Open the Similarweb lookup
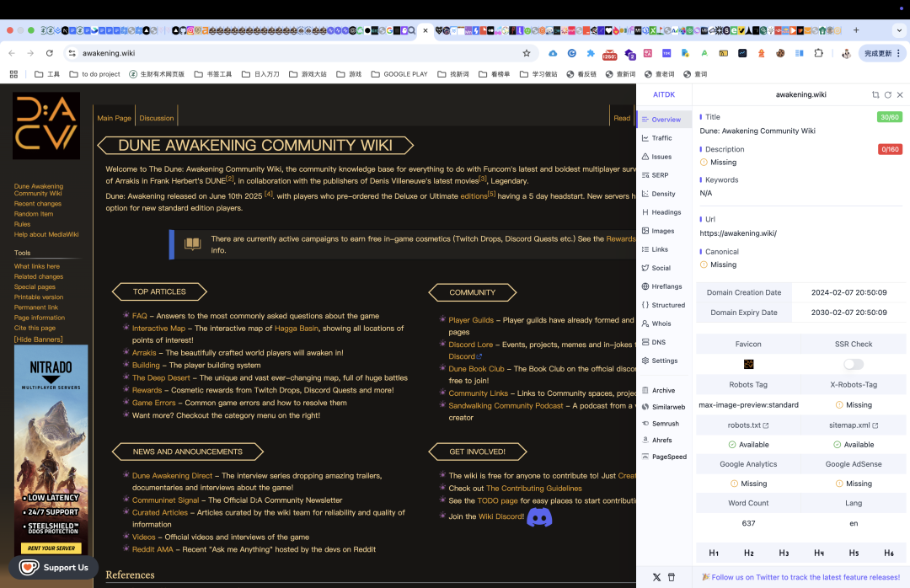 (x=663, y=408)
